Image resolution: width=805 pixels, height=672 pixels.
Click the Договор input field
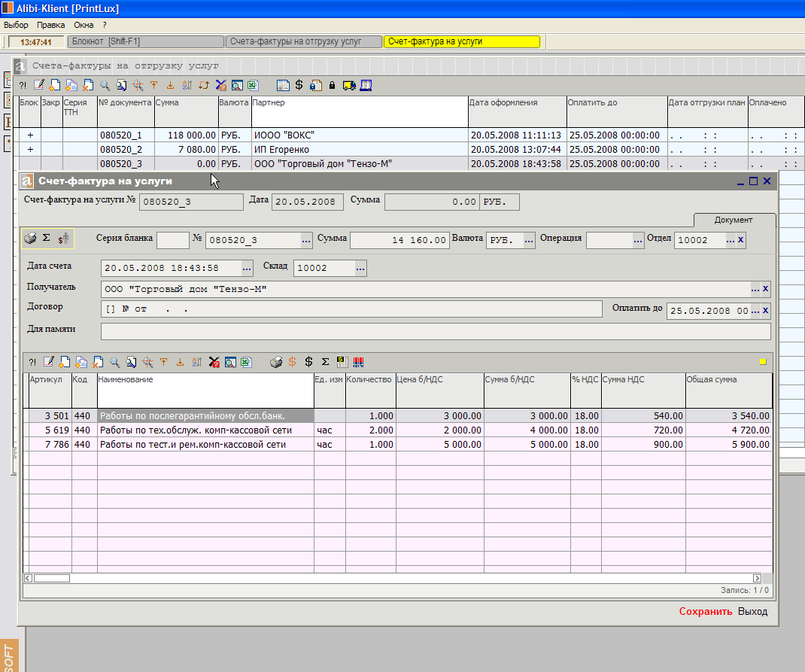pyautogui.click(x=351, y=309)
